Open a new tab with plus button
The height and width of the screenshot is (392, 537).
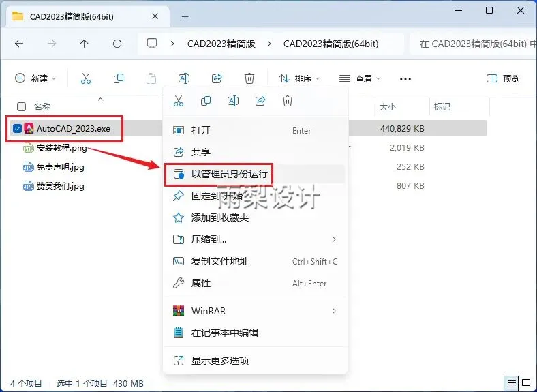click(x=185, y=16)
